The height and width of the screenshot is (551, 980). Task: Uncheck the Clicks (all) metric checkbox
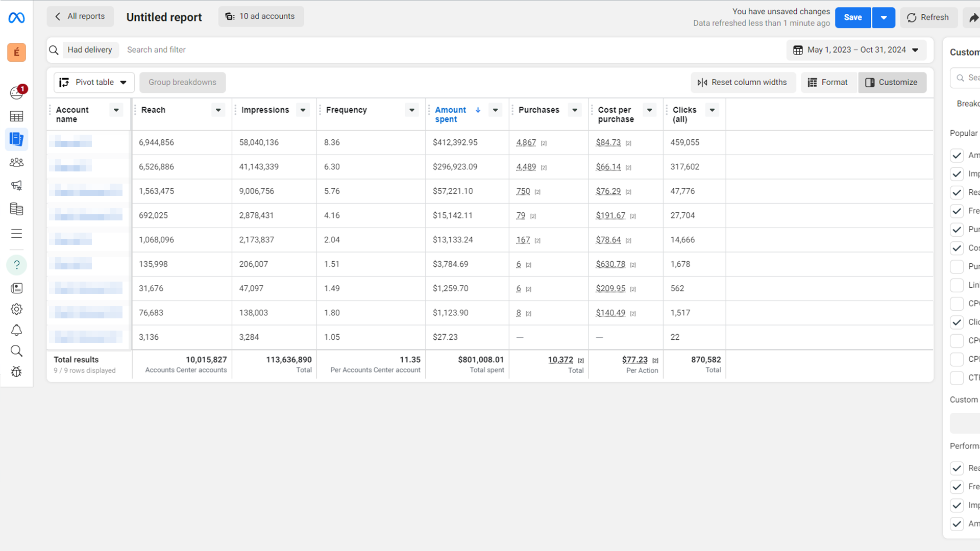957,322
